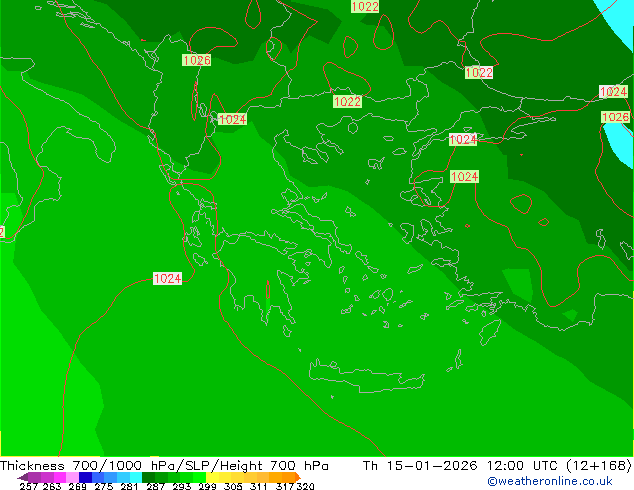Click the legend value 293
This screenshot has height=490, width=634.
click(x=182, y=486)
